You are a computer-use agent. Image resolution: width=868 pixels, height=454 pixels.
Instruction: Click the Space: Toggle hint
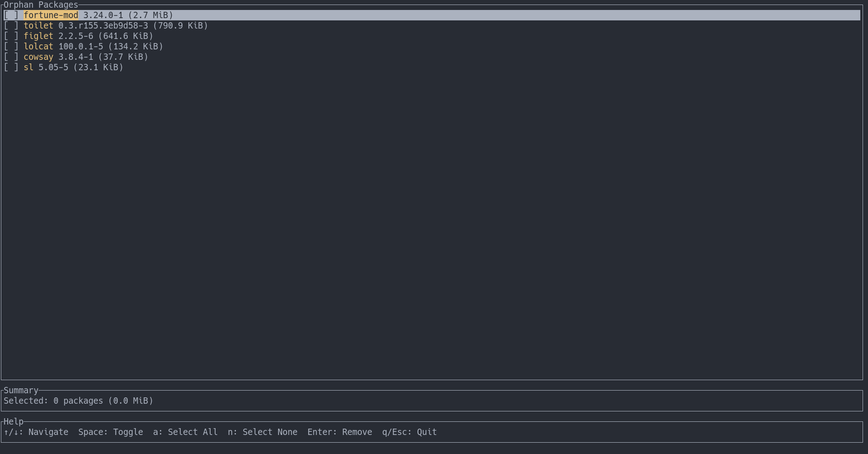coord(110,432)
